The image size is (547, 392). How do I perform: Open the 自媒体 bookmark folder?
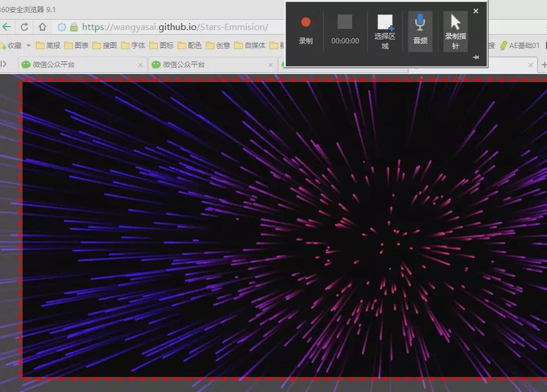coord(250,46)
